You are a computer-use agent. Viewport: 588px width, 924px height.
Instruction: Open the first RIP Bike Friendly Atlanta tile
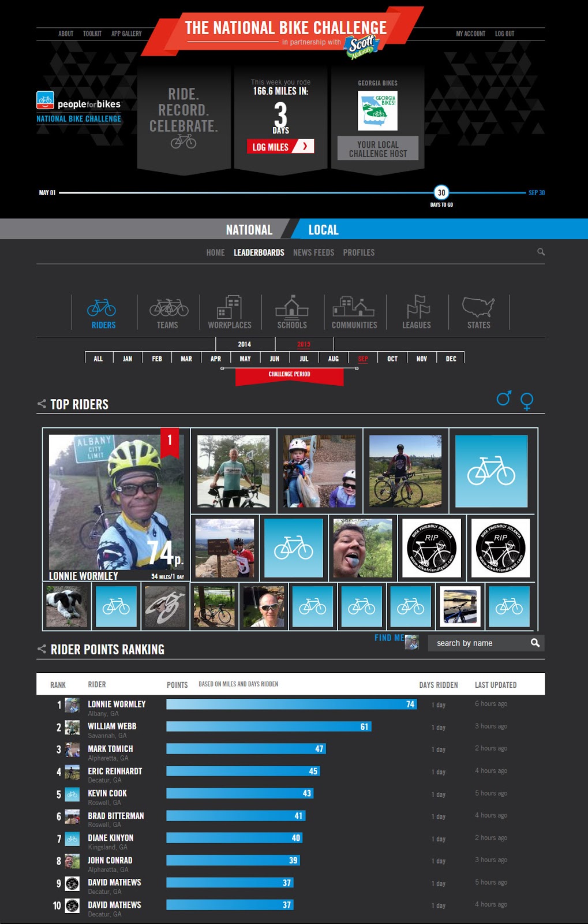(x=432, y=547)
